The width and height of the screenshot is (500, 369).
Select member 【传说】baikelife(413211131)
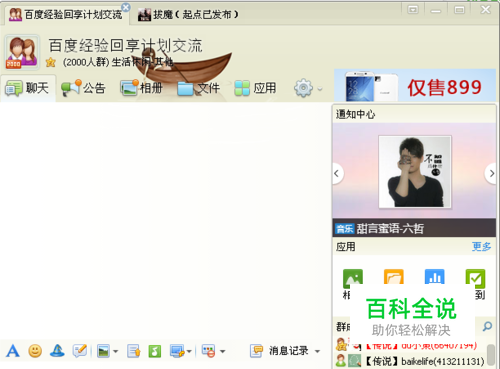pyautogui.click(x=410, y=361)
